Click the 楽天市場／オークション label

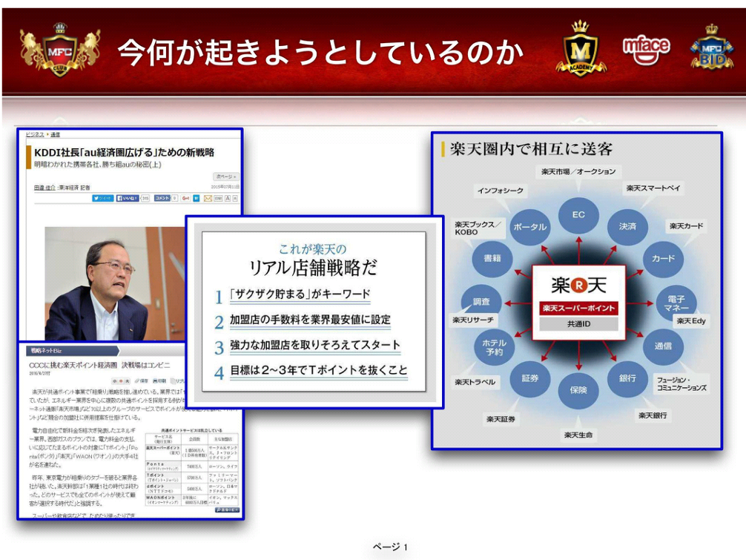click(578, 171)
